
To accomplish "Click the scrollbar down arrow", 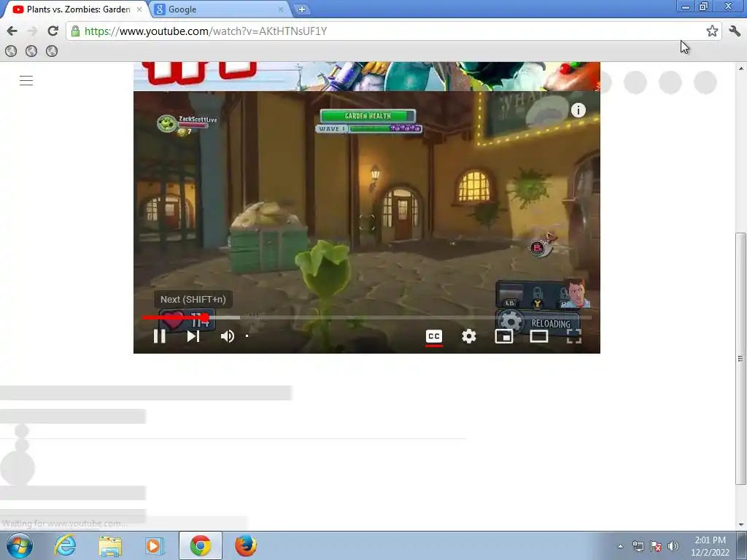I will point(740,525).
